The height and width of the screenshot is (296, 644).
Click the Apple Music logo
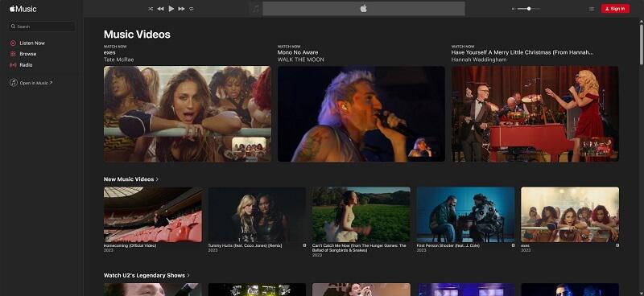coord(23,9)
